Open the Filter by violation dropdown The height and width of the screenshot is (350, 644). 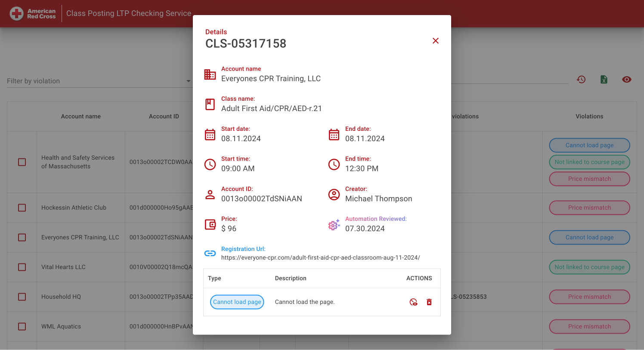point(99,81)
